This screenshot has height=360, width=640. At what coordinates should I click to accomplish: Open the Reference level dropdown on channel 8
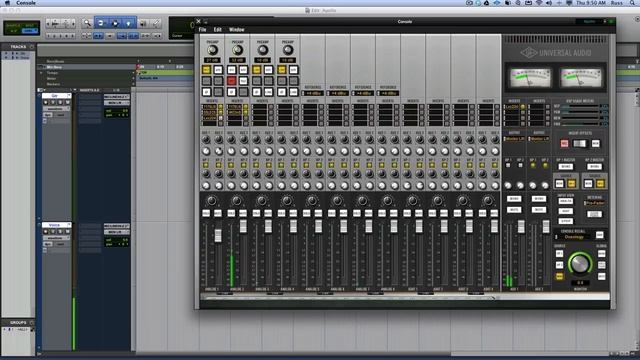pos(388,93)
